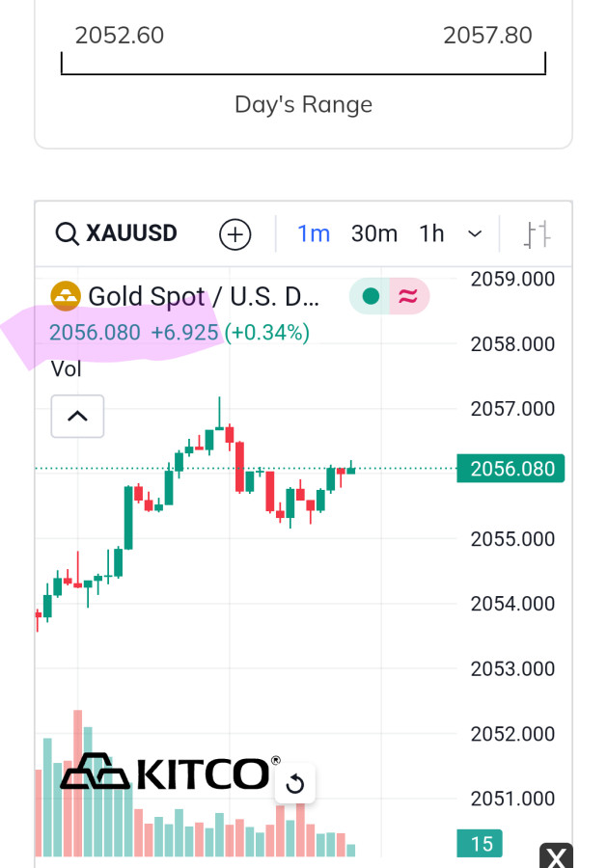Open the candlestick chart style icon

coord(538,233)
